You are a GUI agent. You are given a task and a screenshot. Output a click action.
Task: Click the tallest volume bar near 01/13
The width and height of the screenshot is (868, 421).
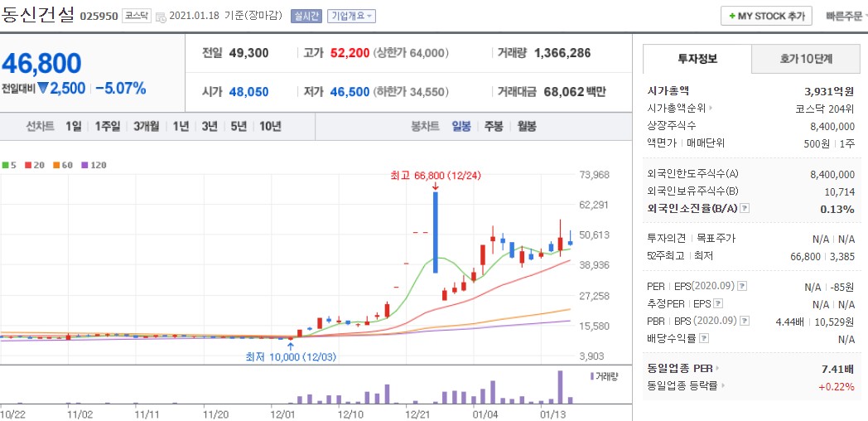coord(560,387)
